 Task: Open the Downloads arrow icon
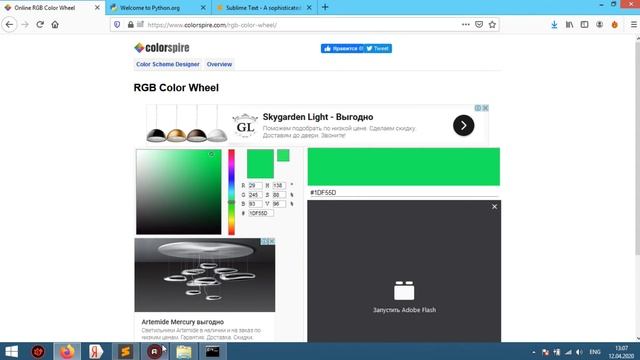554,24
